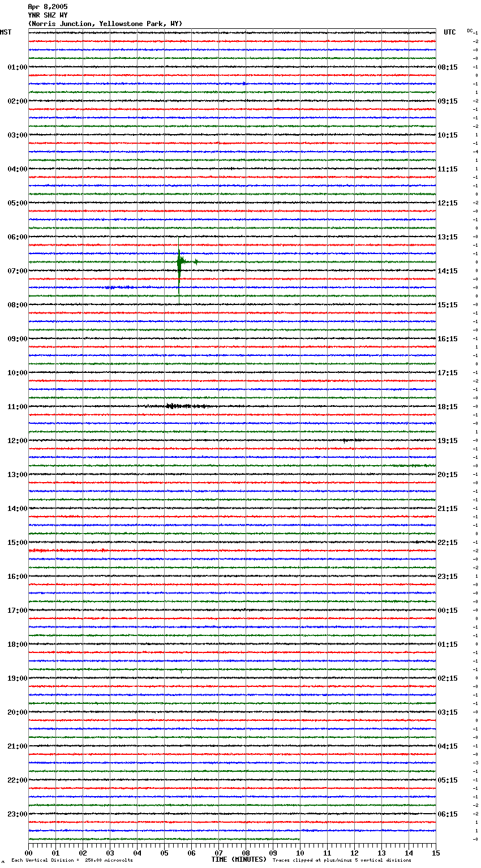Click the '(Norris Junction, Yellowstone Park, WY)' title

[105, 24]
